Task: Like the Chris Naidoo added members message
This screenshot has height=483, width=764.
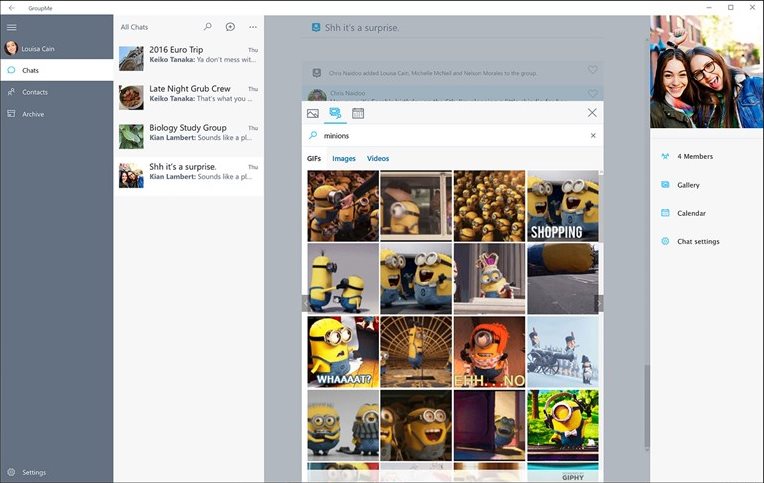Action: (592, 70)
